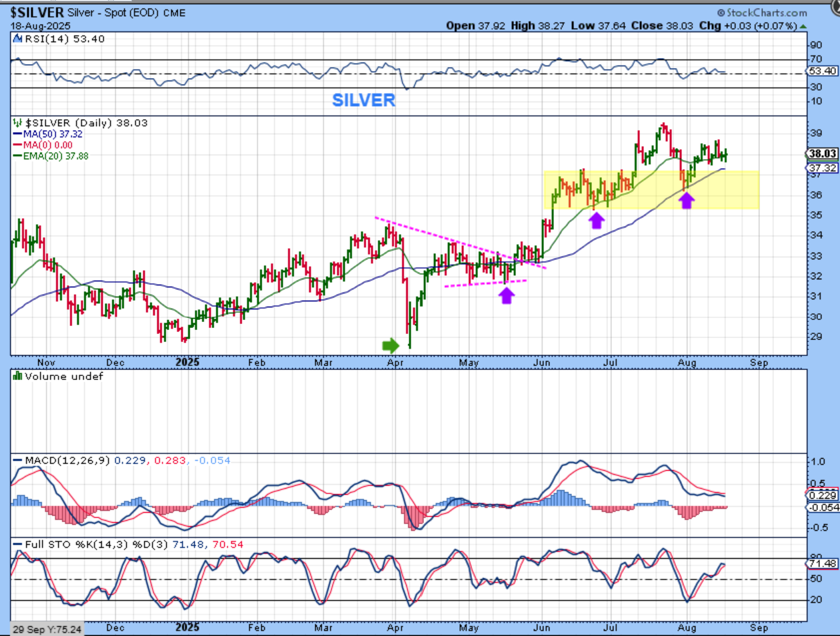Click the blue SILVER title text
The height and width of the screenshot is (636, 840).
(x=363, y=100)
